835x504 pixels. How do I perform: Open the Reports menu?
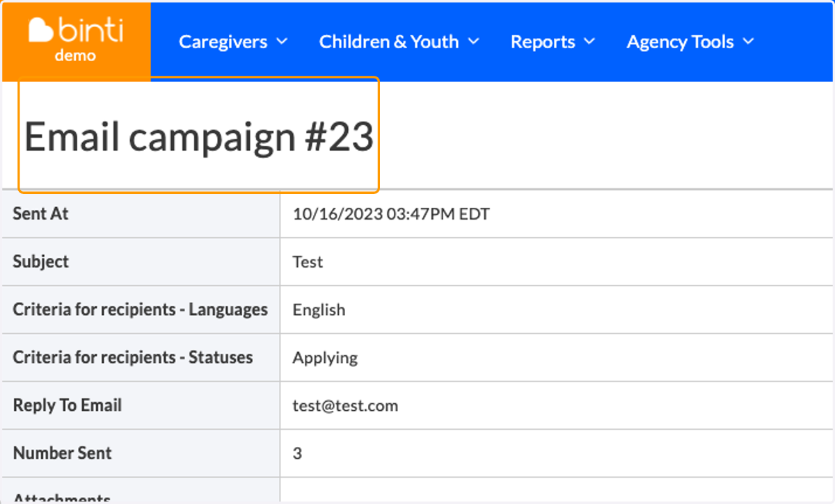[x=553, y=42]
